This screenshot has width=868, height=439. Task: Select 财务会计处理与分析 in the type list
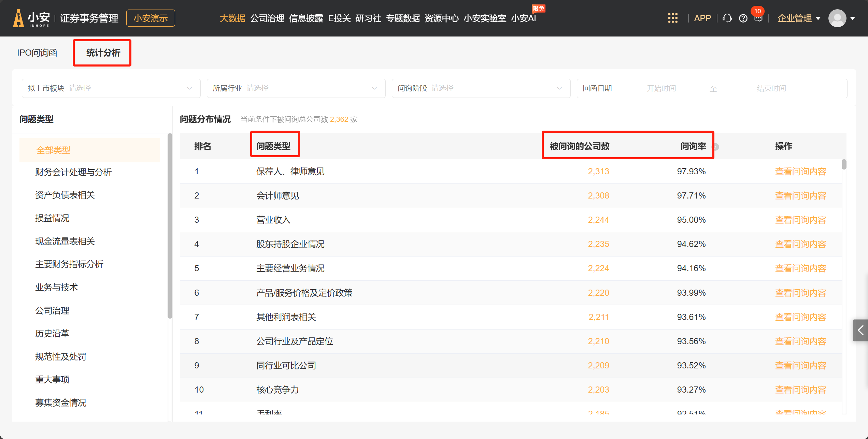click(x=73, y=172)
